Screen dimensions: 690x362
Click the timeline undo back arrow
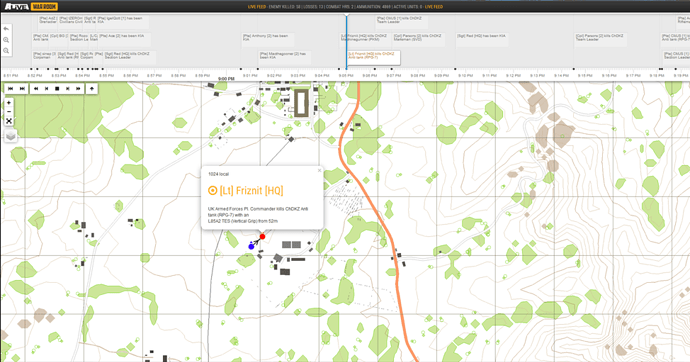pyautogui.click(x=6, y=29)
